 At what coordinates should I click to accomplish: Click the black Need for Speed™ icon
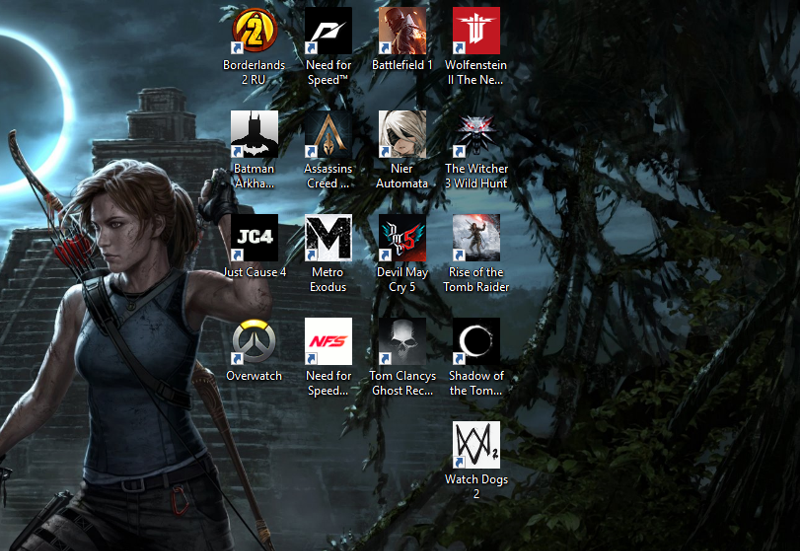[328, 31]
